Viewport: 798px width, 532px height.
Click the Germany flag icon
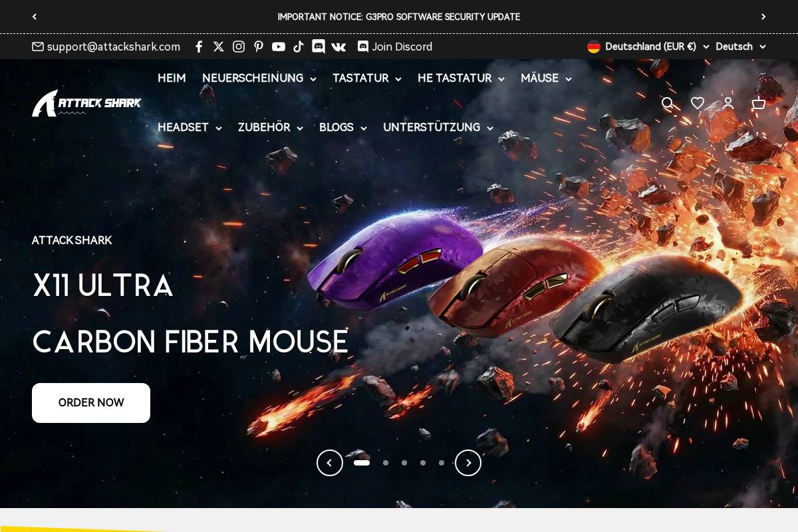tap(594, 47)
